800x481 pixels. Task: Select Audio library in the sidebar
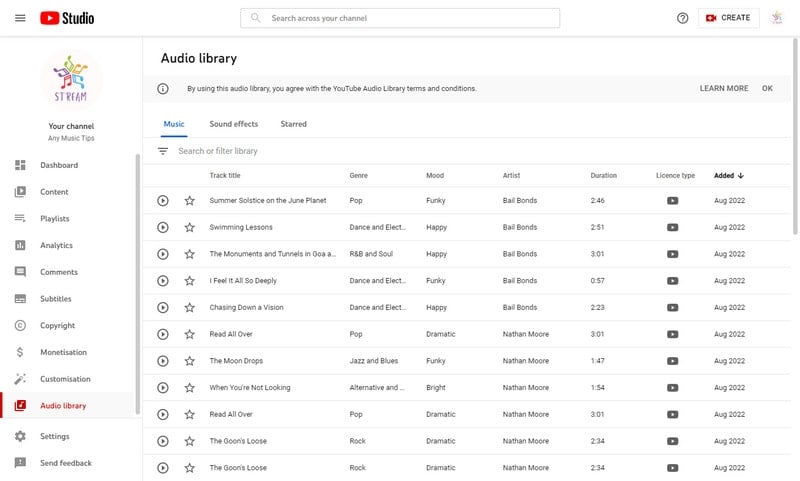click(66, 406)
